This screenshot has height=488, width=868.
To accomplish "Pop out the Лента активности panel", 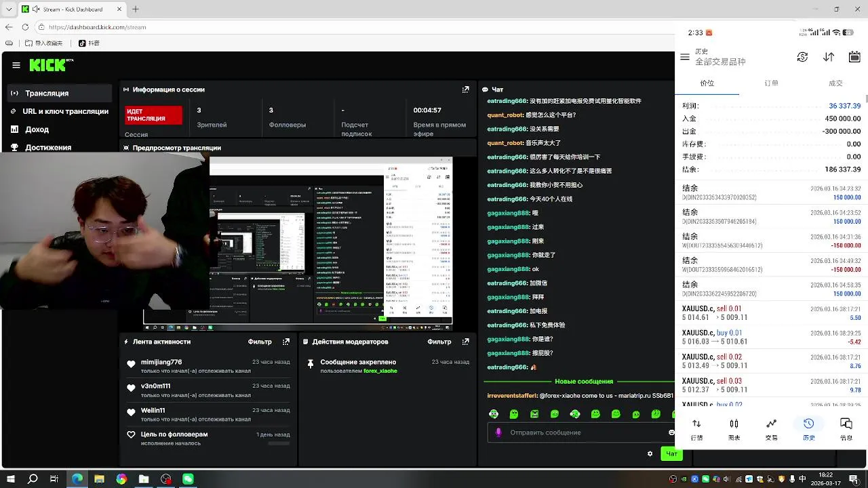I will point(286,342).
